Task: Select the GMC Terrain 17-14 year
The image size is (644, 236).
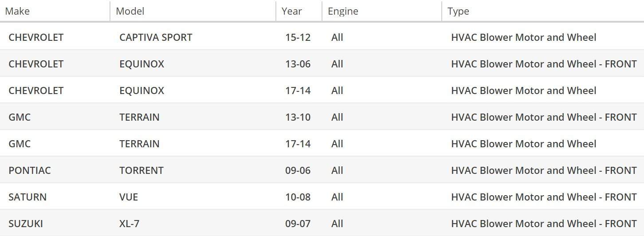Action: (x=298, y=144)
